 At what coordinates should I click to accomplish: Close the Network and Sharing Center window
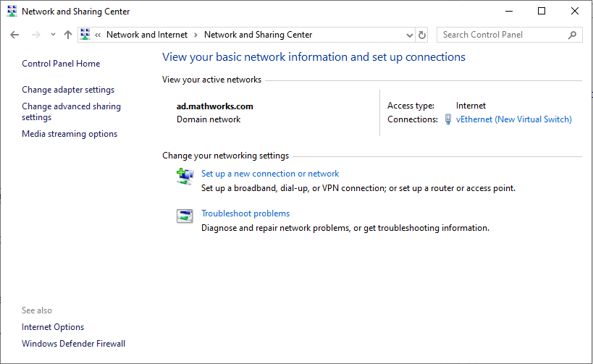575,12
